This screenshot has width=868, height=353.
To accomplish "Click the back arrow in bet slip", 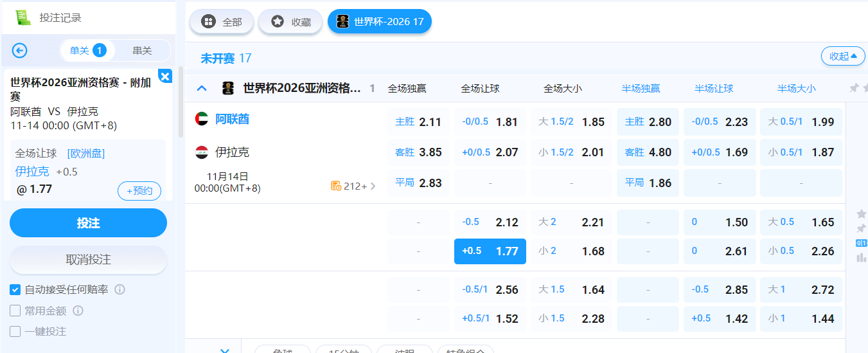I will click(20, 50).
